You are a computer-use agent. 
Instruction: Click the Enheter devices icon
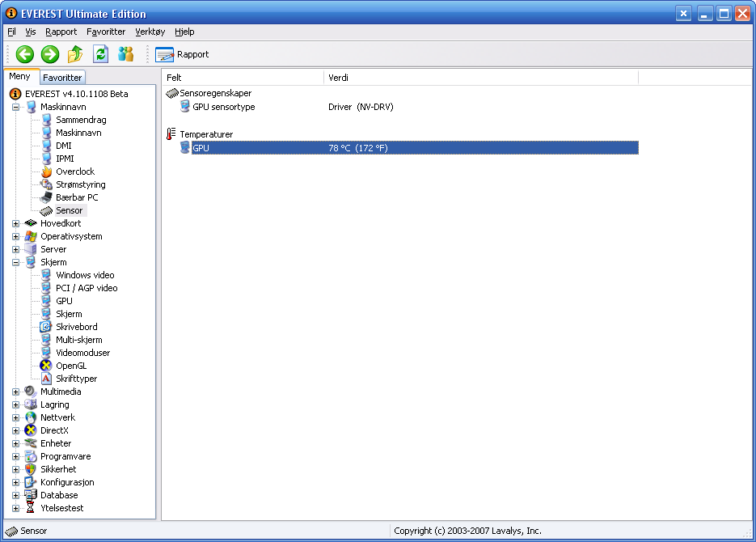point(31,443)
